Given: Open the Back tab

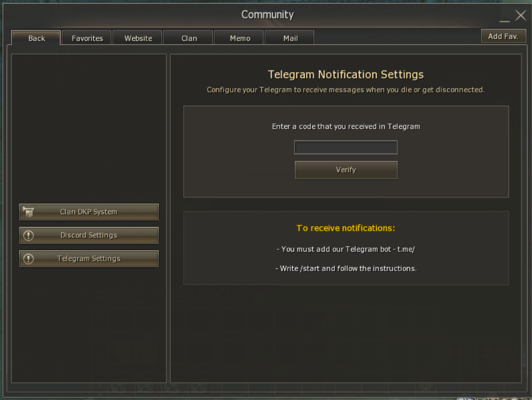Looking at the screenshot, I should [x=36, y=38].
